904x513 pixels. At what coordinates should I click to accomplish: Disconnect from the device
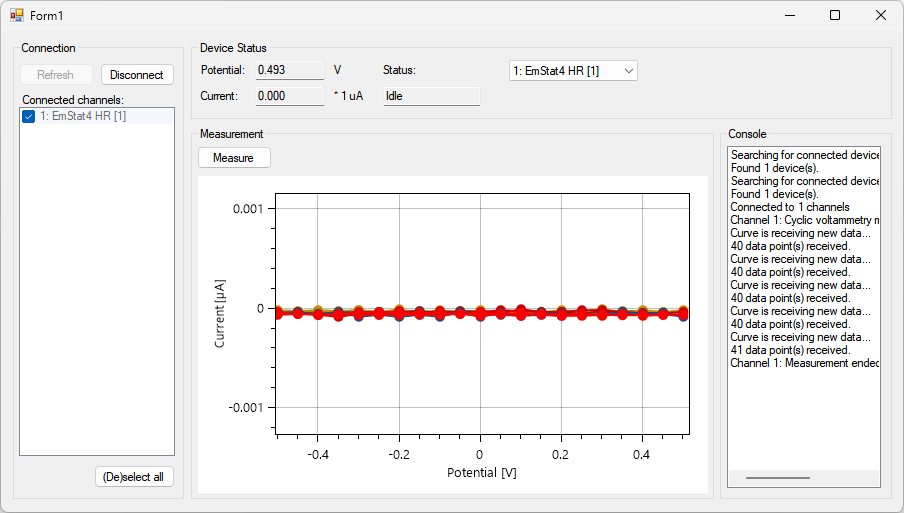137,75
